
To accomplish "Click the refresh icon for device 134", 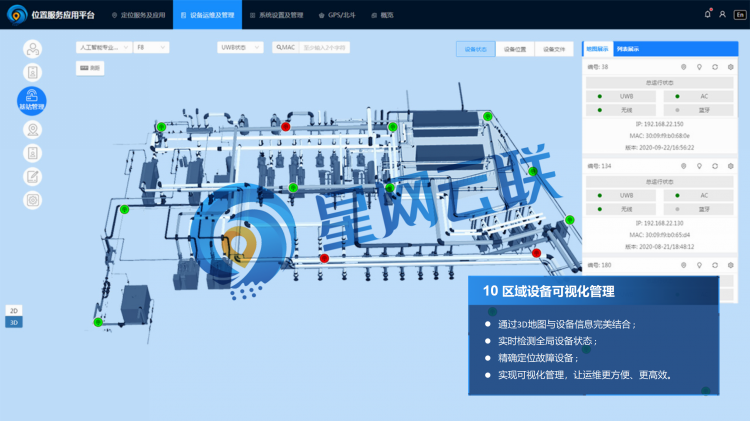I will pos(715,166).
